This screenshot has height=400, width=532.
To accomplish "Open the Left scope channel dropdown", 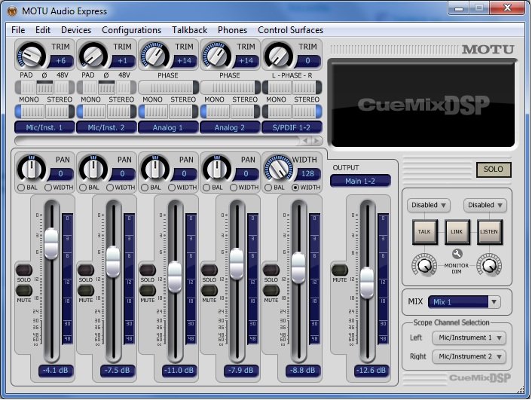I will coord(469,338).
